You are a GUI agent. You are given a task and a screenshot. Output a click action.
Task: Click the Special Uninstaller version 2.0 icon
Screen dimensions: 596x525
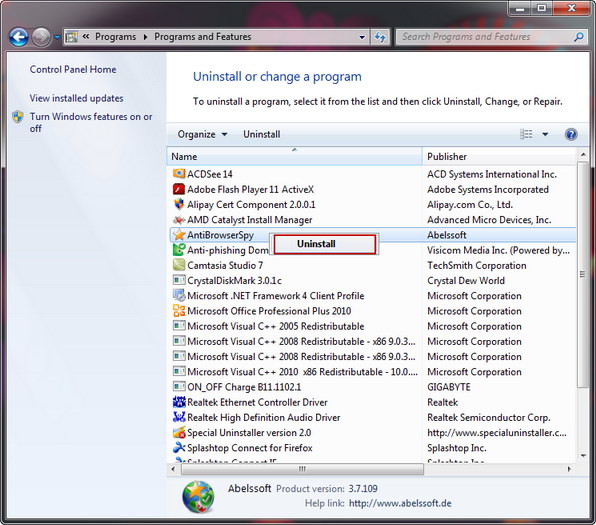(179, 432)
